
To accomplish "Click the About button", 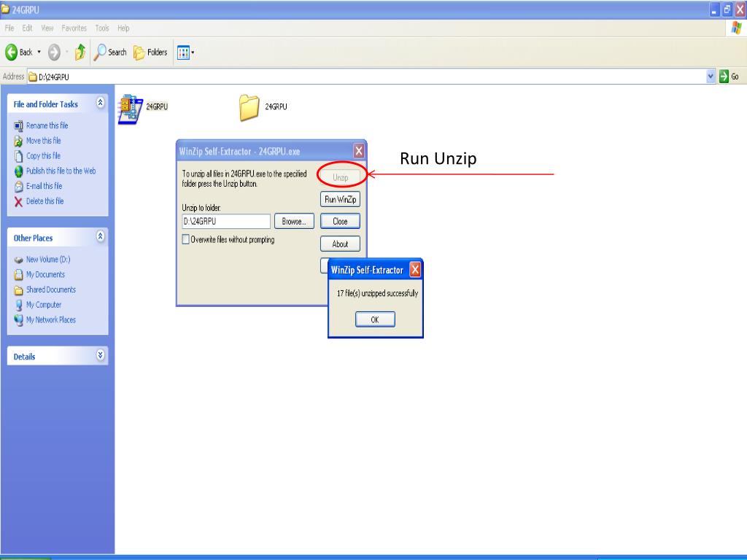I will point(340,244).
